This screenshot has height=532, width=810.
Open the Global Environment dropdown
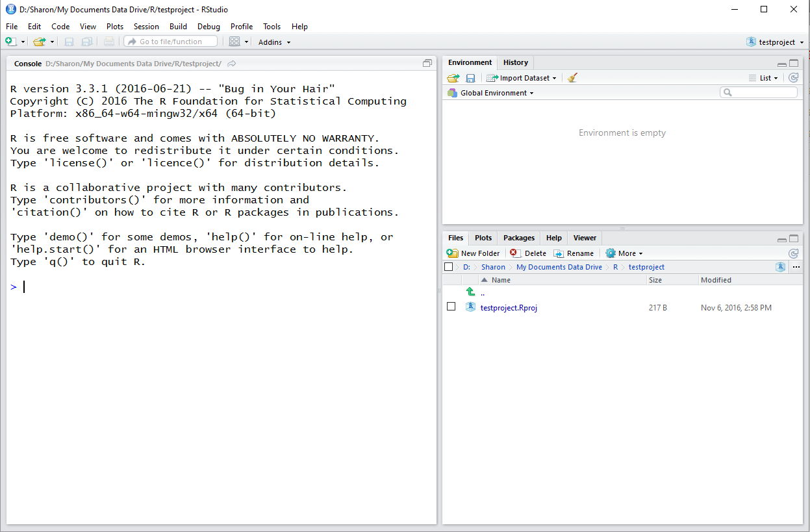490,93
